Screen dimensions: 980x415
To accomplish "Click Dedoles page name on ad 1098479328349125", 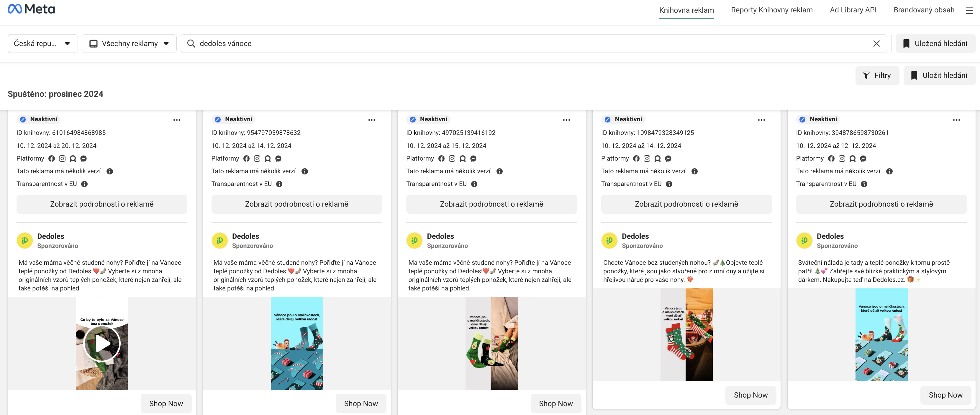I will point(635,236).
